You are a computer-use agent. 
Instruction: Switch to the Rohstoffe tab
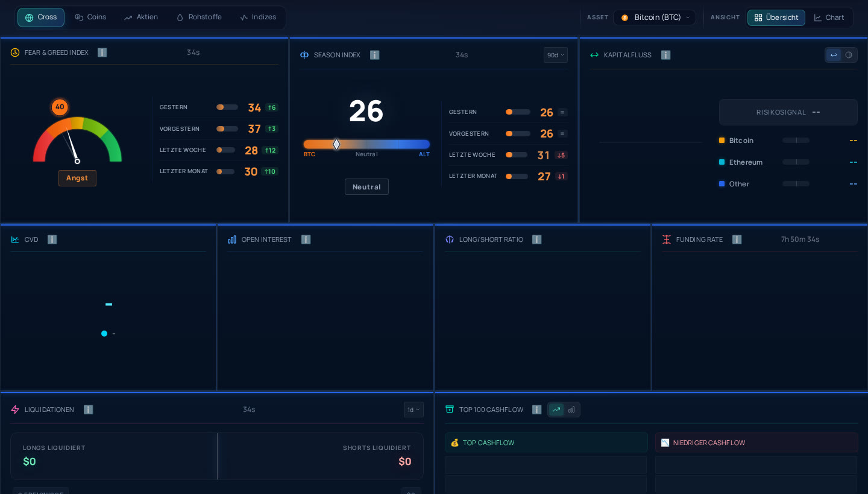point(199,17)
